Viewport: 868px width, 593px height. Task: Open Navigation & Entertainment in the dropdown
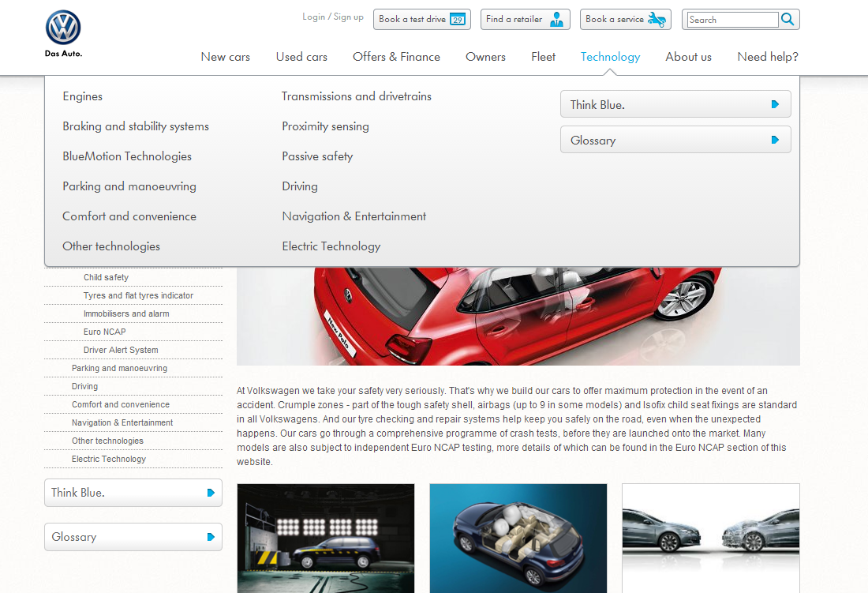pyautogui.click(x=354, y=216)
